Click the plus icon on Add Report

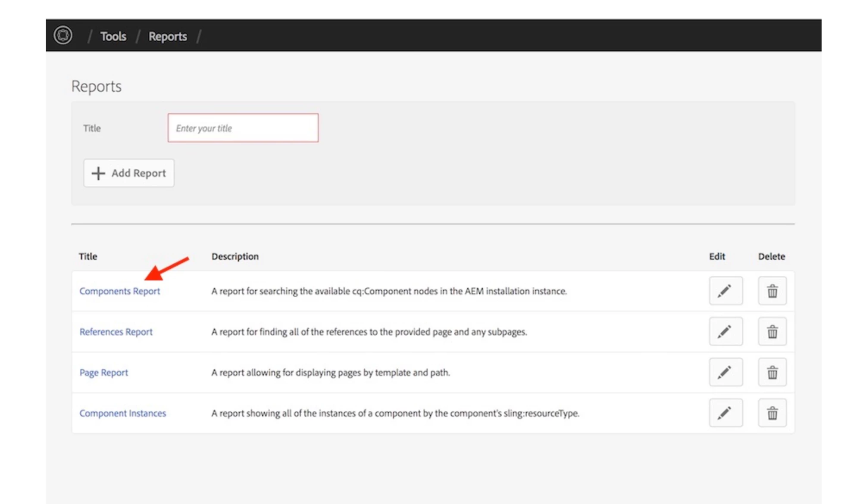pyautogui.click(x=98, y=173)
